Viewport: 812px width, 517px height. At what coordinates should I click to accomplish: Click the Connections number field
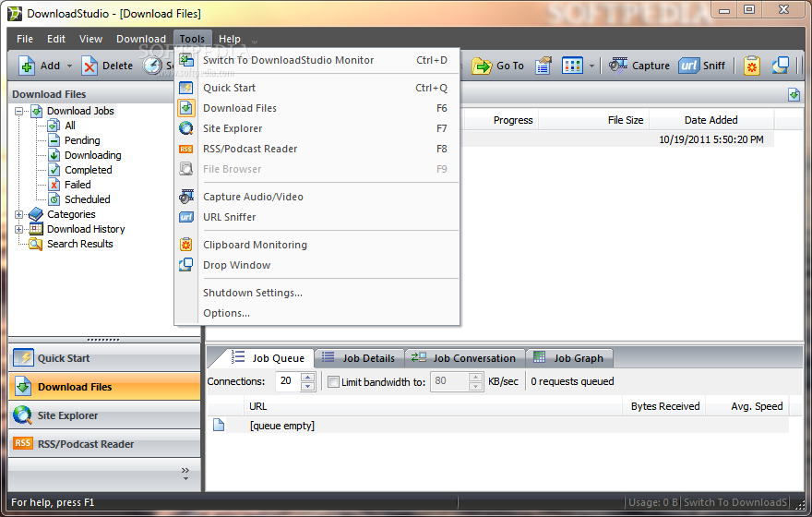click(288, 381)
